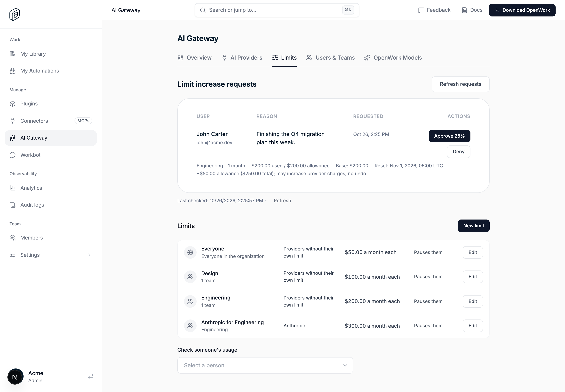Create a New limit

coord(474,226)
